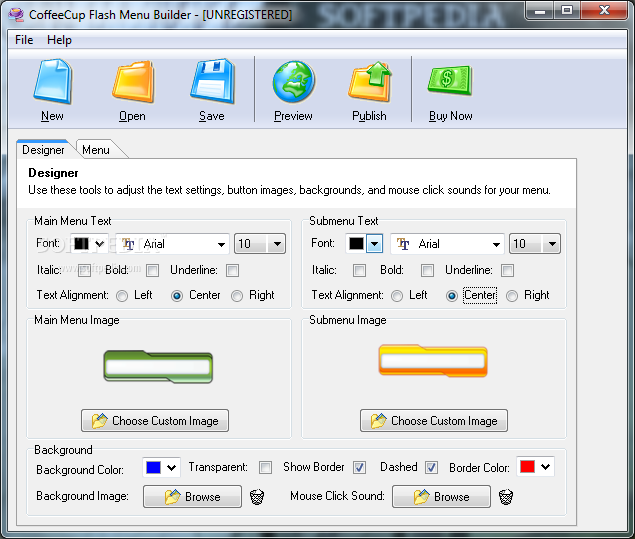This screenshot has height=539, width=635.
Task: Toggle Bold for Main Menu Text
Action: 152,270
